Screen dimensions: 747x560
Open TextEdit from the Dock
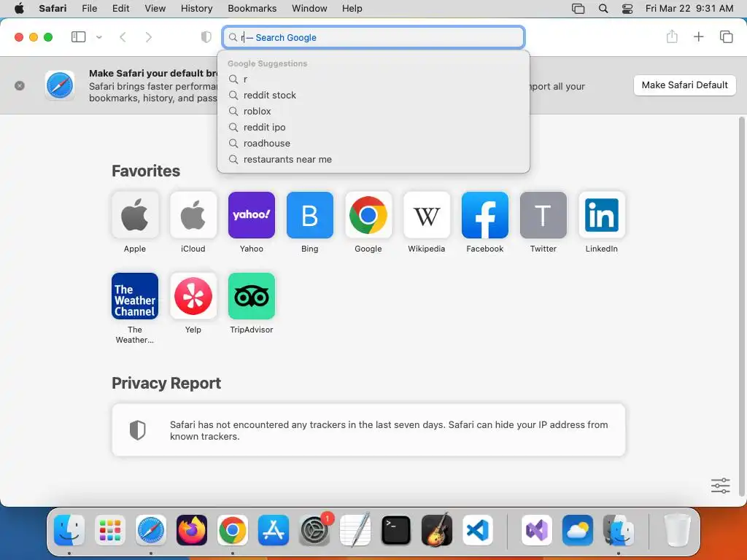pos(355,530)
